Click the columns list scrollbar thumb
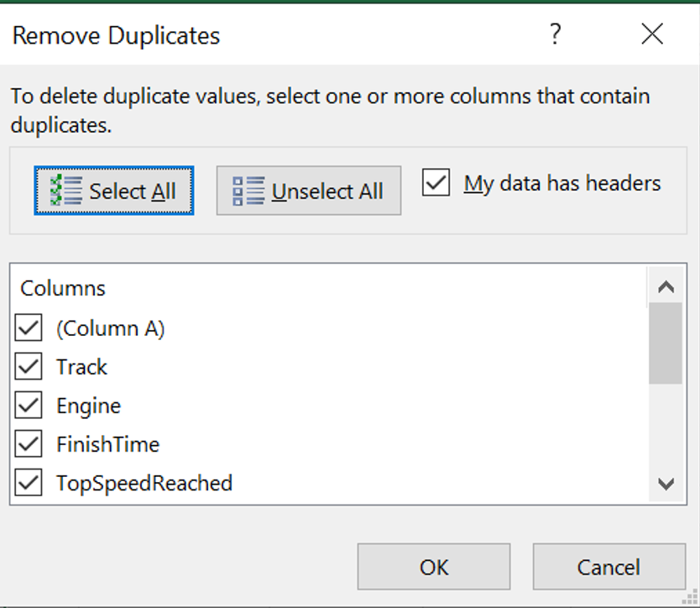This screenshot has width=700, height=608. click(666, 343)
